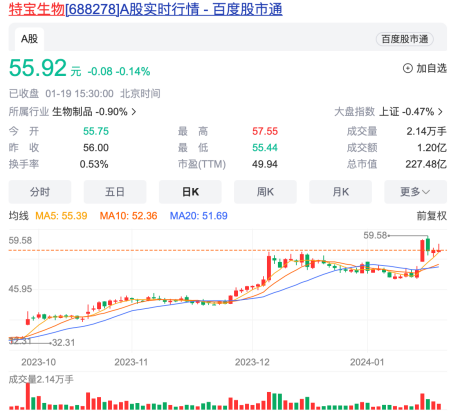Screen dimensions: 459x413
Task: Switch to the 五日 chart tab
Action: pos(115,192)
